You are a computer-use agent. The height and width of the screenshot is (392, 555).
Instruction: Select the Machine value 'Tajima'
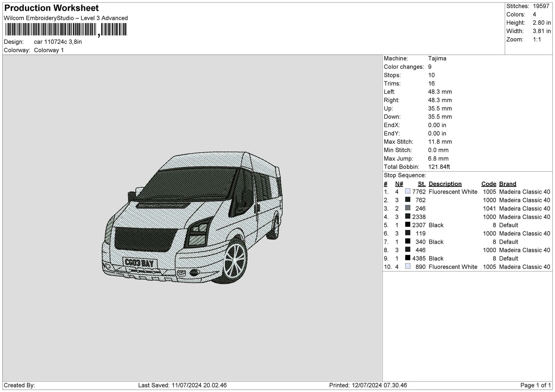[437, 58]
